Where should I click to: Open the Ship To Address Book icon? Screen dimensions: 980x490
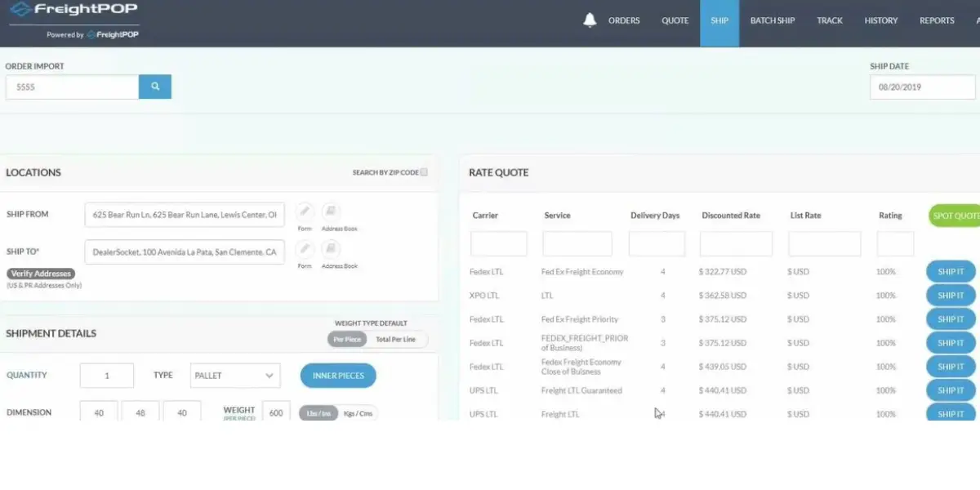(x=331, y=248)
